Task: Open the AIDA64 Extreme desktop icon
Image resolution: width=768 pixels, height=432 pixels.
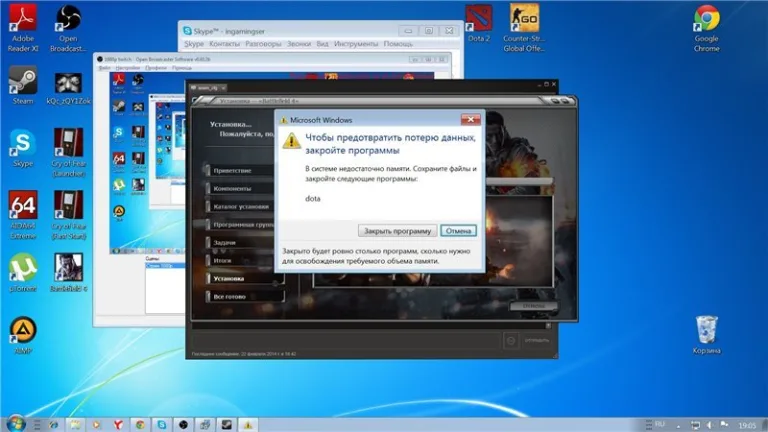Action: coord(23,215)
